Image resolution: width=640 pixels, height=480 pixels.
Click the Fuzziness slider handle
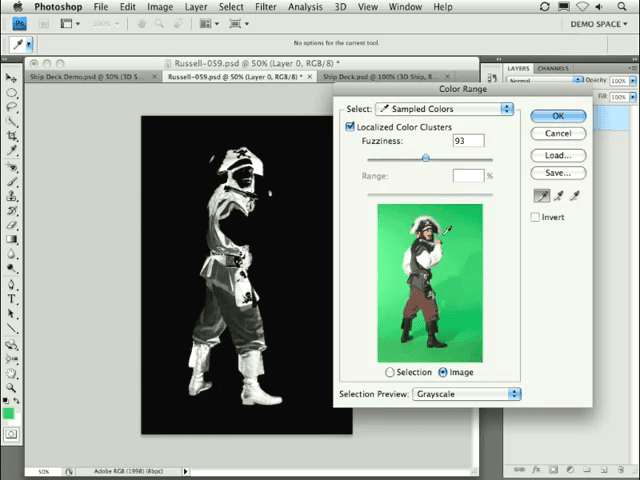426,158
